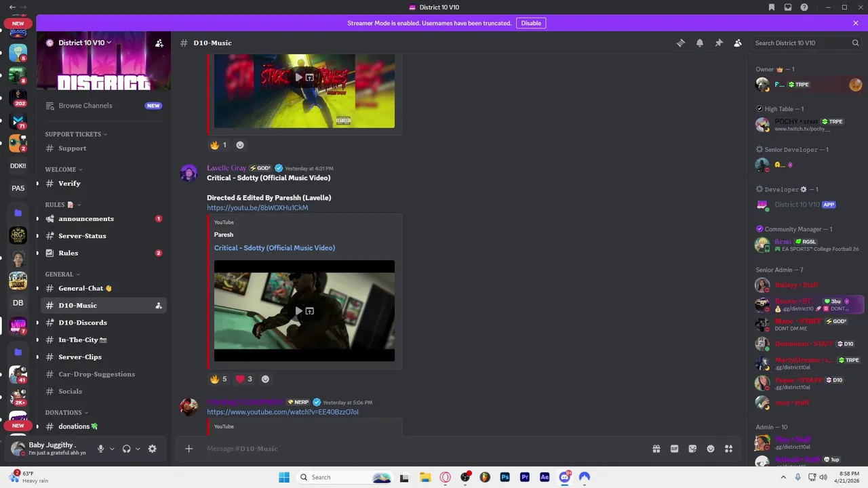This screenshot has height=488, width=868.
Task: Toggle headphone deafen
Action: tap(126, 449)
